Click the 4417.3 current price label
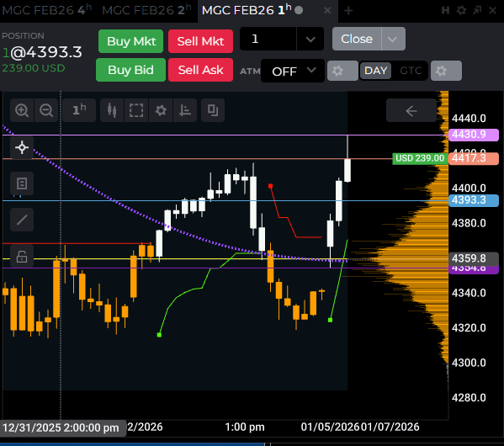This screenshot has width=504, height=446. (x=474, y=158)
